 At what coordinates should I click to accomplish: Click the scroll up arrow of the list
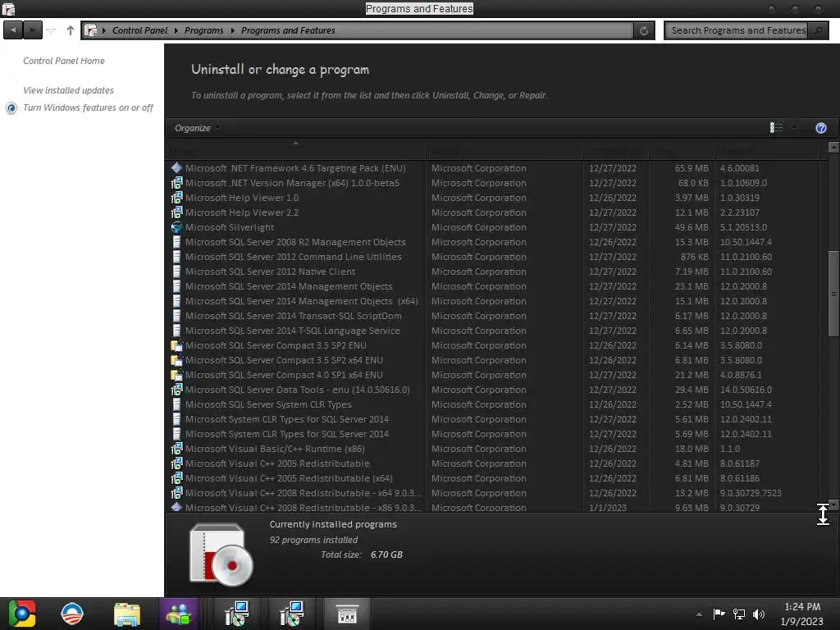click(x=833, y=147)
